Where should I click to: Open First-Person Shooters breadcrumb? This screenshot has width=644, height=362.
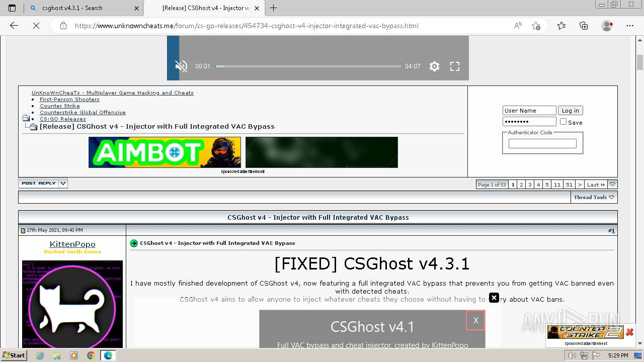[x=69, y=100]
